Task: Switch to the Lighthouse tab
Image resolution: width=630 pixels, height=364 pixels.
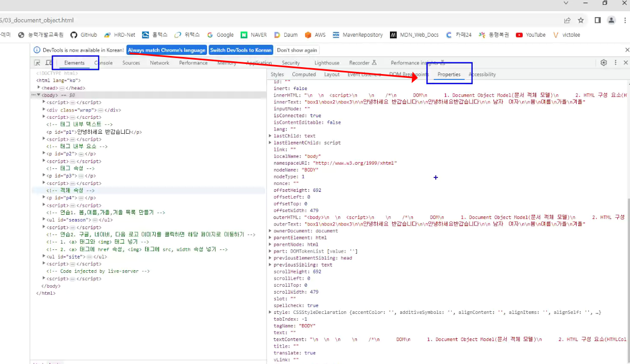Action: click(x=326, y=63)
